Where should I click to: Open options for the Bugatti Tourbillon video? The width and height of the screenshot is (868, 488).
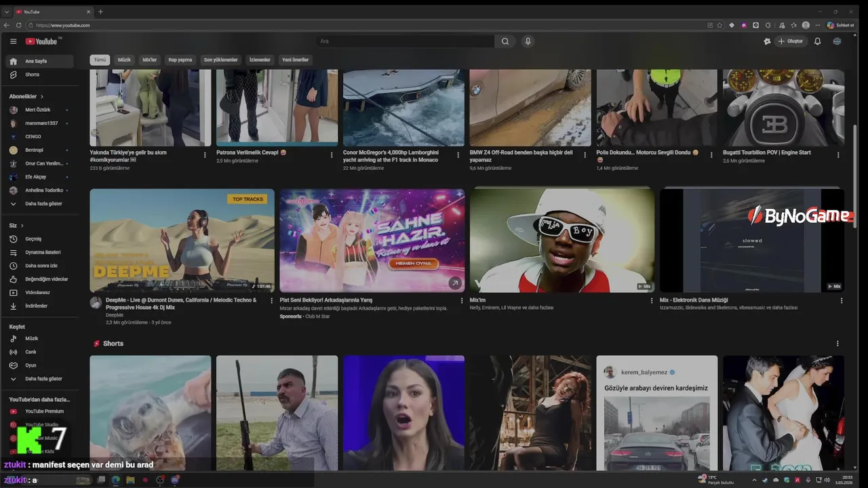(838, 155)
